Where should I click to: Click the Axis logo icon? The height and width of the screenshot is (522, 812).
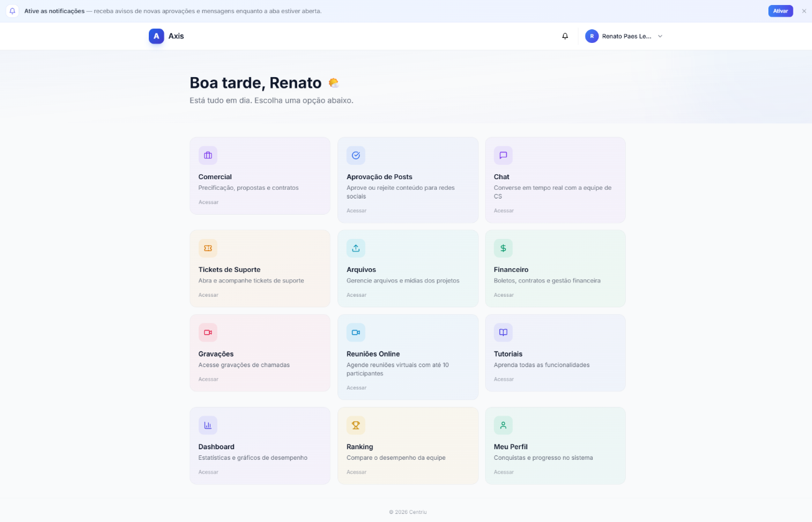click(x=156, y=36)
